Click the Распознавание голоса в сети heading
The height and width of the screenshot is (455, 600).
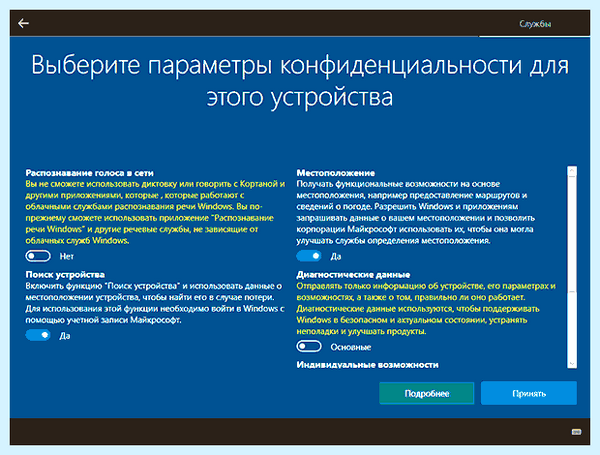(90, 173)
